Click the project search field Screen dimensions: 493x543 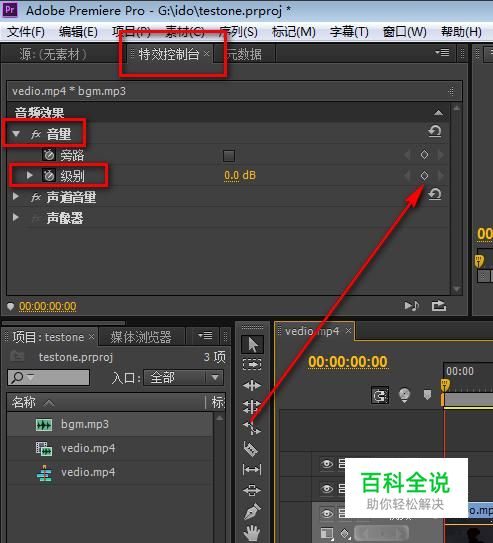pyautogui.click(x=48, y=377)
